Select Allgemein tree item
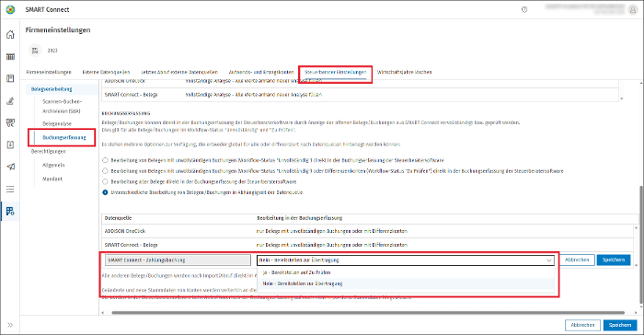 53,166
